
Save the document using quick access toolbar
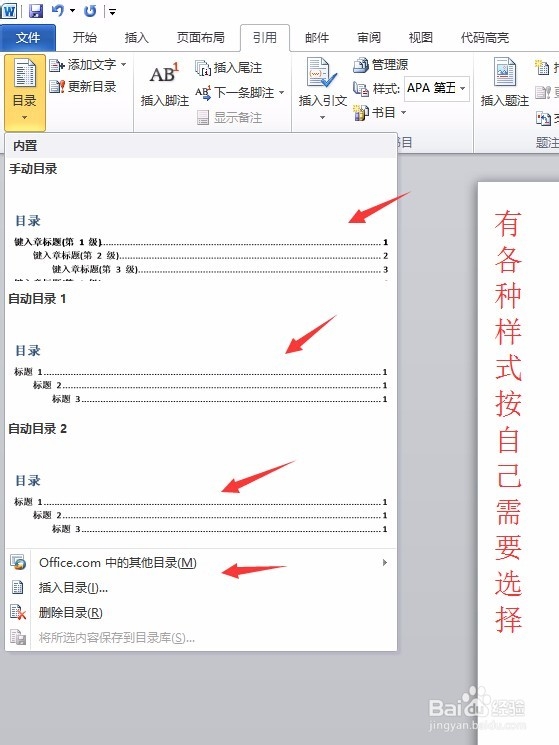(x=36, y=10)
